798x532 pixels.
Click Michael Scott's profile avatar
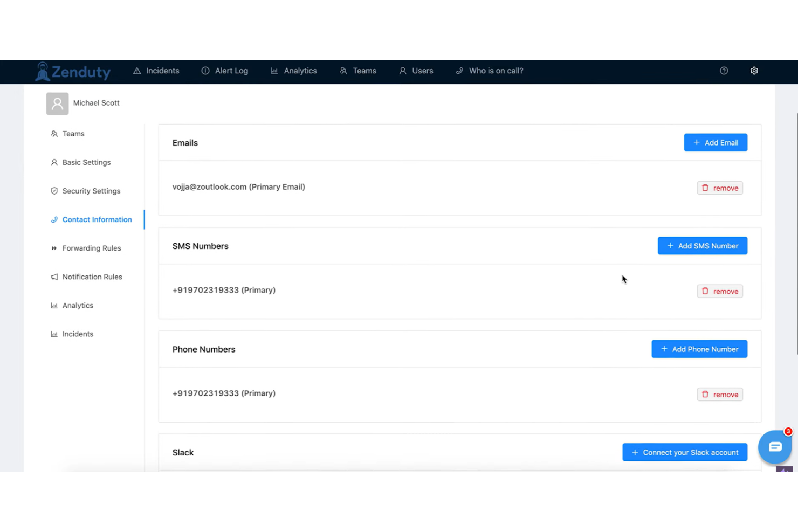(x=57, y=103)
